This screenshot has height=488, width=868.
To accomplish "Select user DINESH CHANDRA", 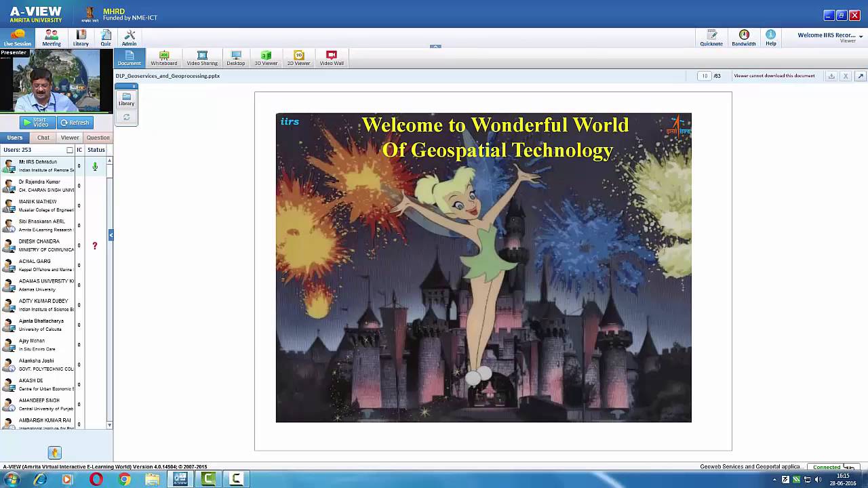I will (37, 245).
